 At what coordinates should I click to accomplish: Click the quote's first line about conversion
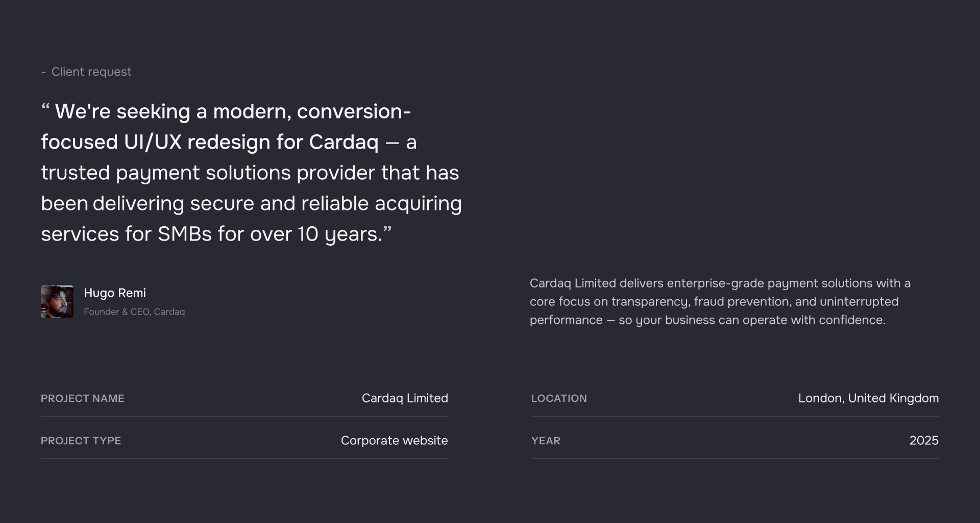pyautogui.click(x=232, y=111)
